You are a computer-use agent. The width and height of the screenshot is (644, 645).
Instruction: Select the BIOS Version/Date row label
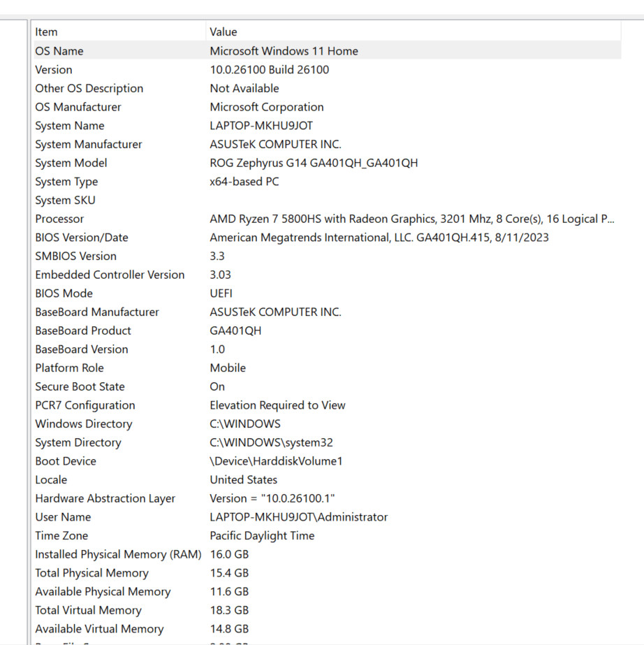(x=82, y=238)
